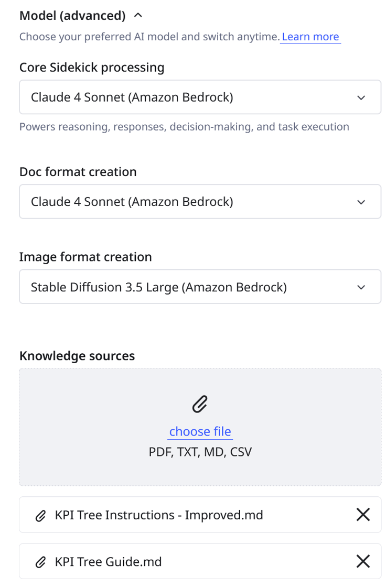Select the KPI Tree Guide.md filename
The height and width of the screenshot is (588, 386).
(108, 562)
